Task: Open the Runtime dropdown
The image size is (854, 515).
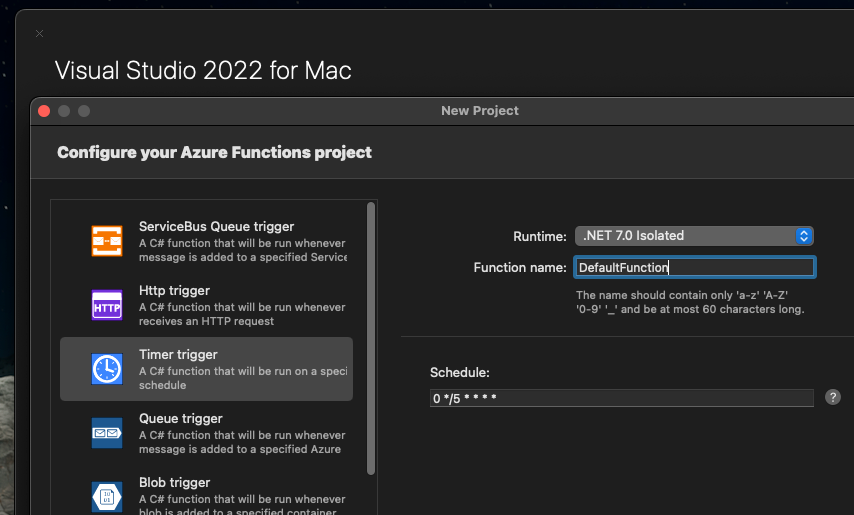Action: [694, 236]
